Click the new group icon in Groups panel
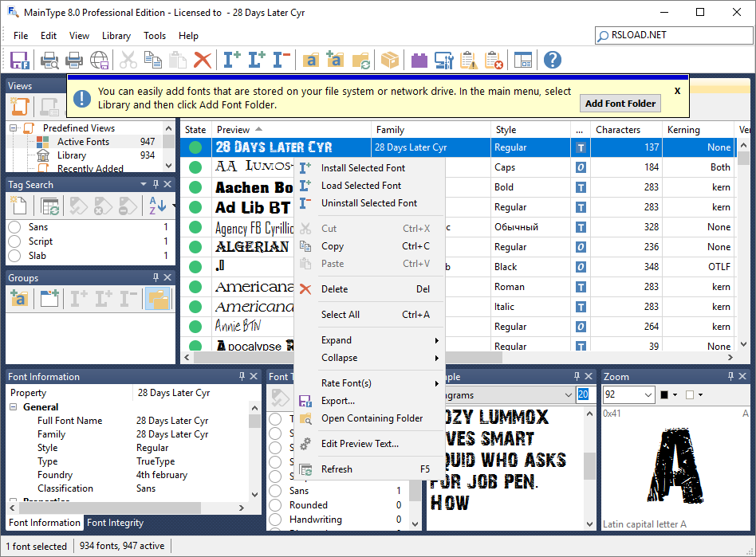 tap(49, 299)
